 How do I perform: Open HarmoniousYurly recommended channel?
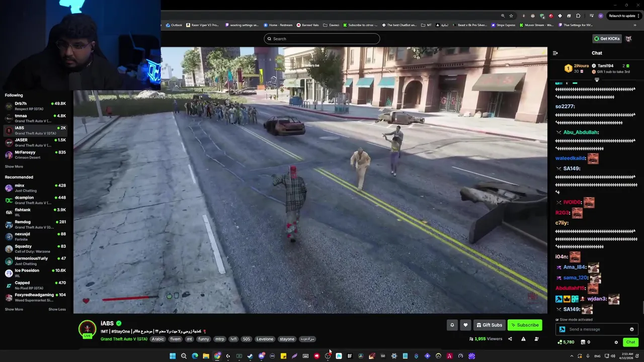(35, 261)
